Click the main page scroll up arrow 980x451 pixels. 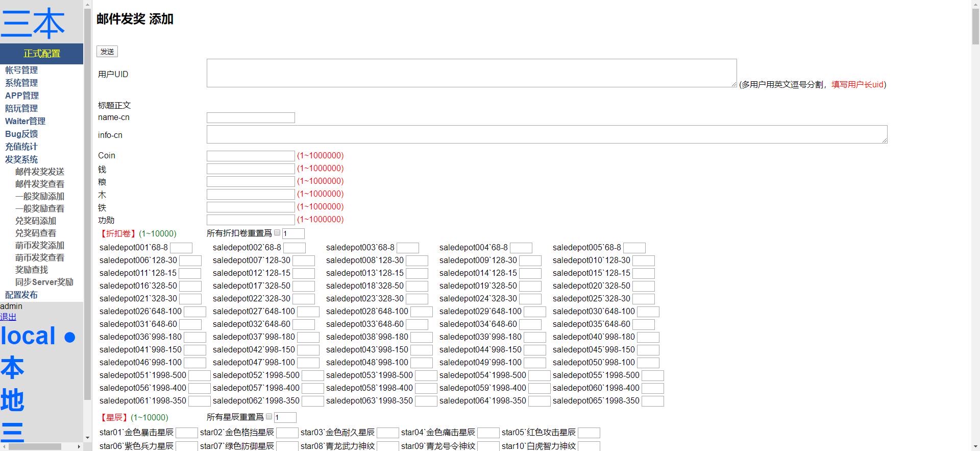coord(975,4)
